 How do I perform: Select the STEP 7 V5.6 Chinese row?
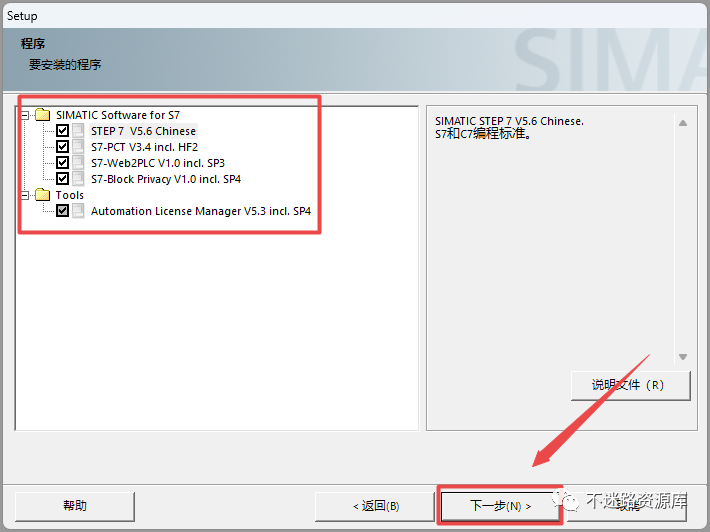pyautogui.click(x=143, y=131)
